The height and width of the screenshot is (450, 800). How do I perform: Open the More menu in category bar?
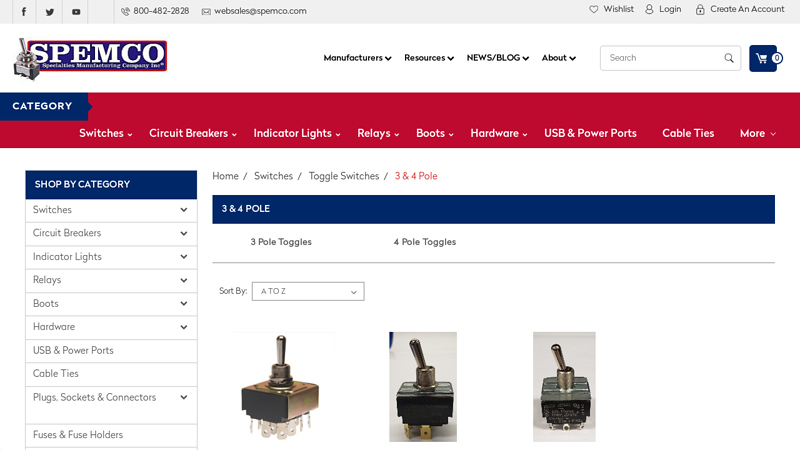click(758, 133)
